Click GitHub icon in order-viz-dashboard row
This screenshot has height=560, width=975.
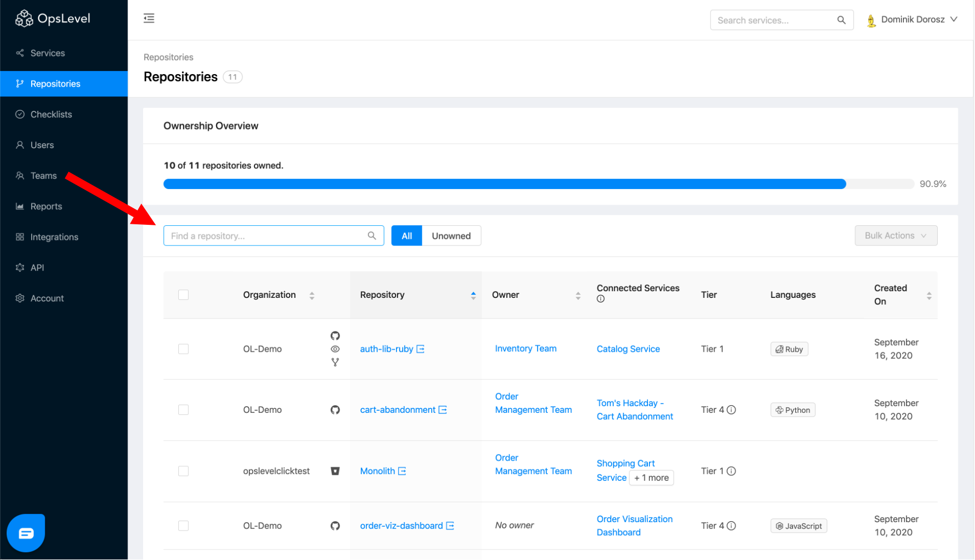click(x=335, y=526)
